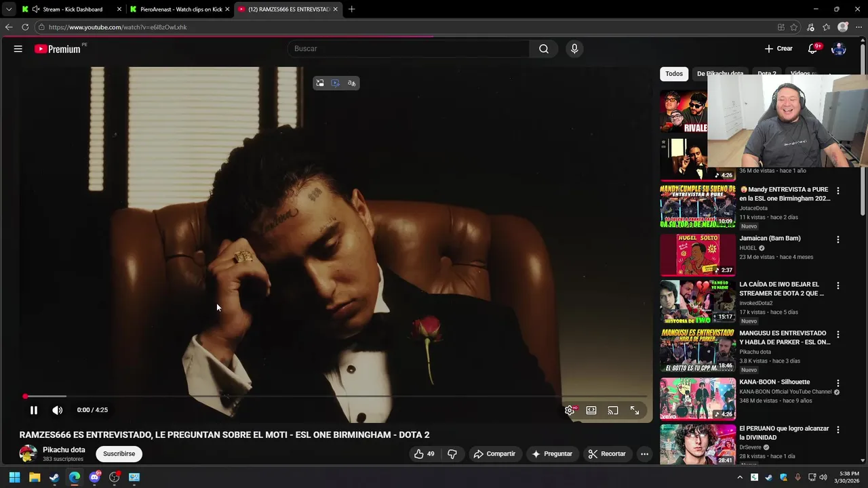The image size is (868, 488).
Task: Open the Pikachu dota channel avatar
Action: 28,453
